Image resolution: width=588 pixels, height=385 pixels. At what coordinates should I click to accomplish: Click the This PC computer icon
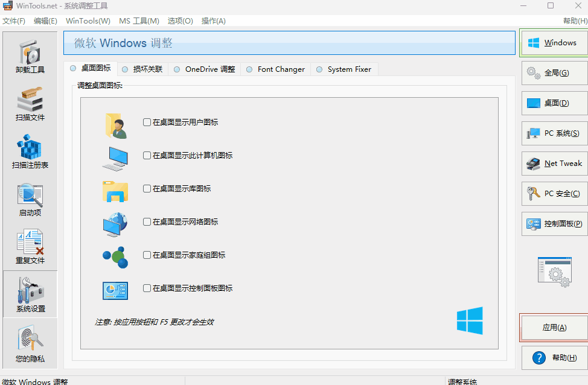(x=115, y=159)
